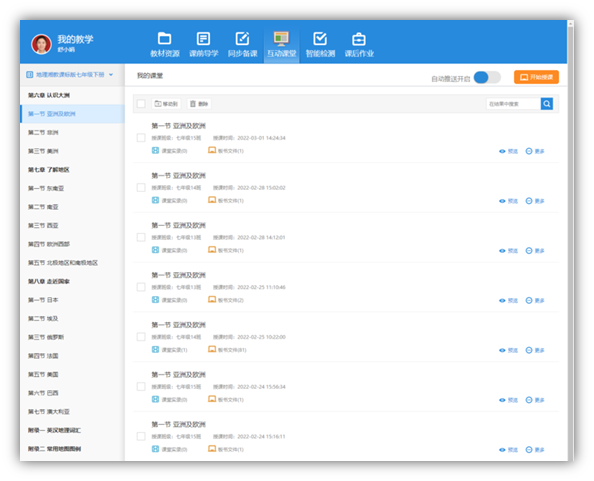Select the 互动课堂 tab
Image resolution: width=594 pixels, height=481 pixels.
281,45
